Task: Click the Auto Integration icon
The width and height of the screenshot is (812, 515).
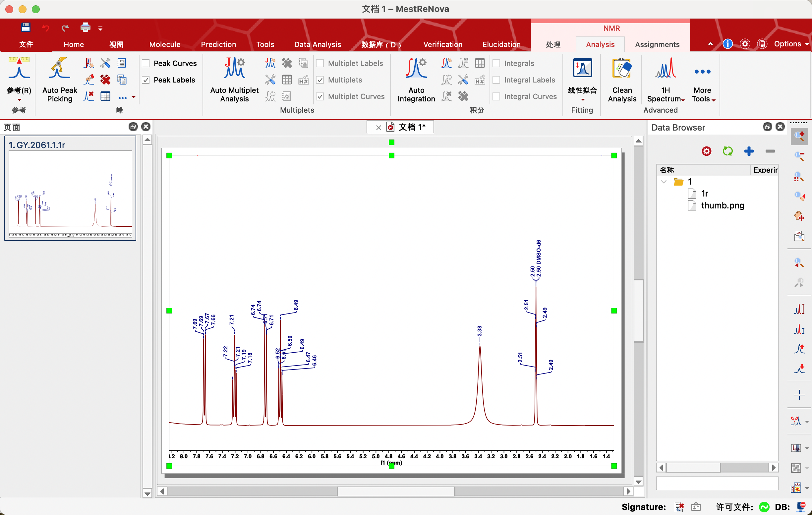Action: [x=416, y=69]
